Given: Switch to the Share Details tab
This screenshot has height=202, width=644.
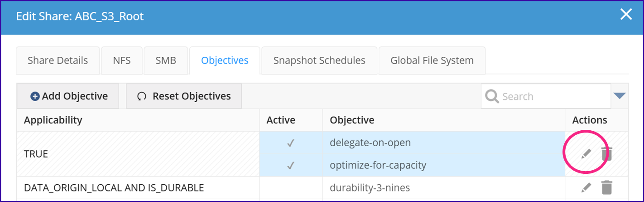Looking at the screenshot, I should click(58, 60).
